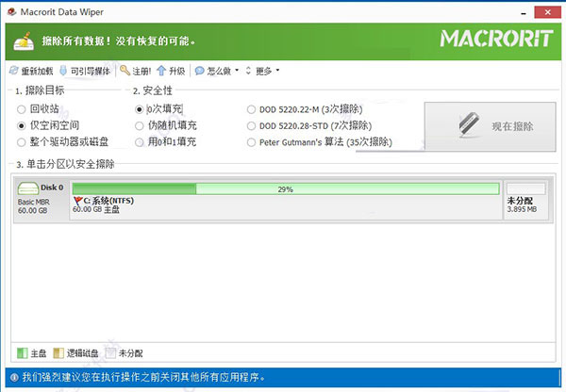
Task: Click 可引导媒体 toolbar label
Action: click(91, 71)
